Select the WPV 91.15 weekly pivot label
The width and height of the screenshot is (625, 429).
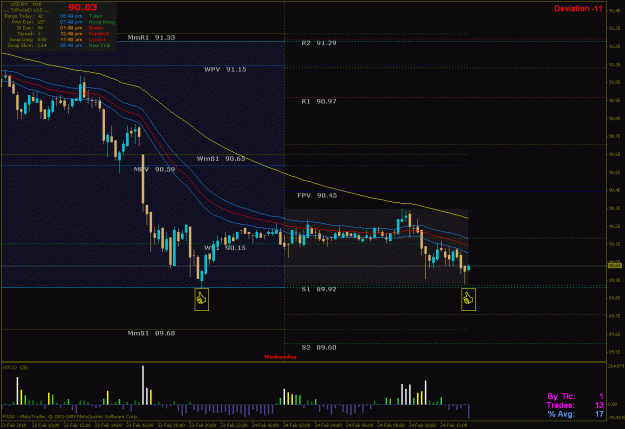225,69
